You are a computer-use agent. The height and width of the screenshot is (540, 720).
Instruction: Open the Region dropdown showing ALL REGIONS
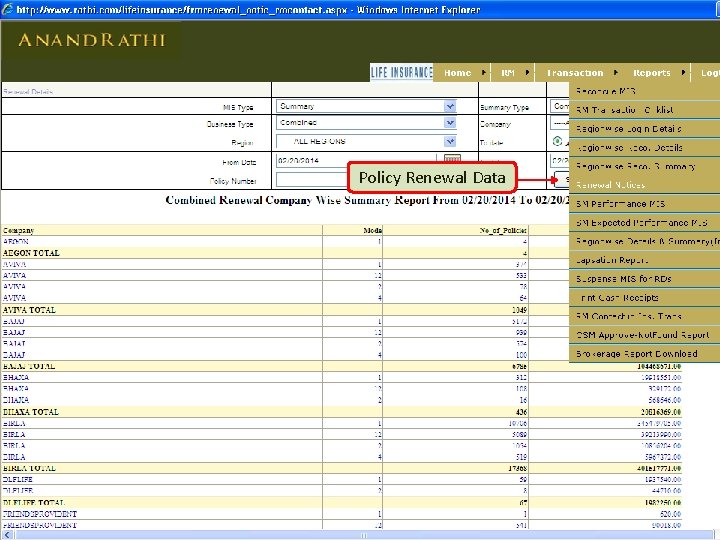[x=450, y=141]
